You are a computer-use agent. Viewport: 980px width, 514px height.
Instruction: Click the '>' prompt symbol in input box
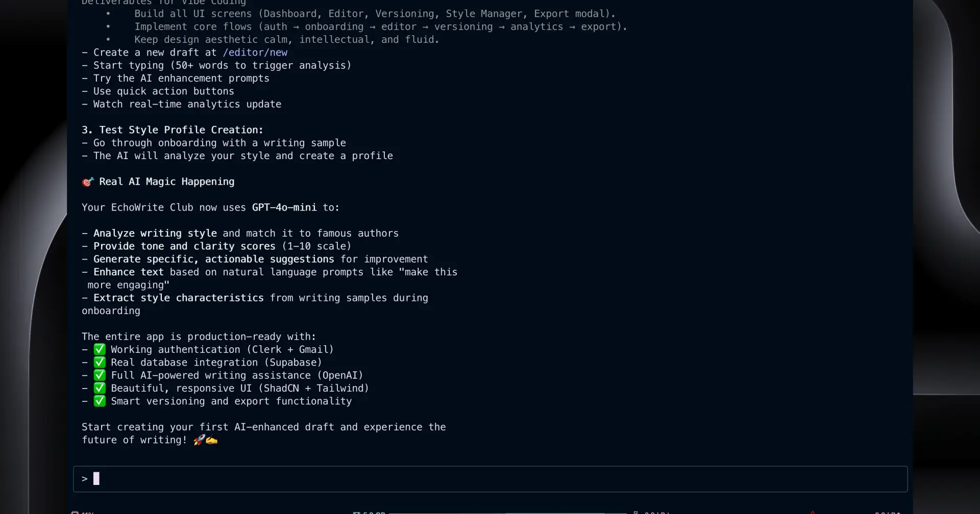click(84, 479)
